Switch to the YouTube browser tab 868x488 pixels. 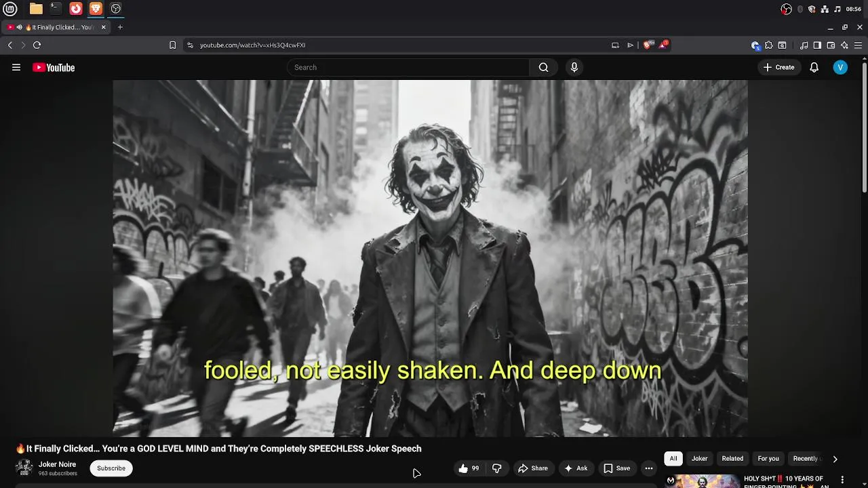click(57, 27)
